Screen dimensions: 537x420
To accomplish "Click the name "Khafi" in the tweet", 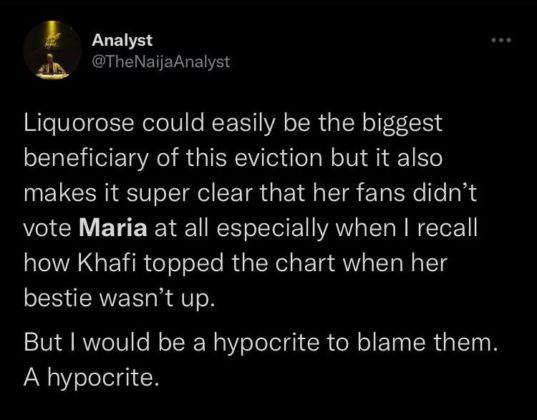I will point(108,262).
